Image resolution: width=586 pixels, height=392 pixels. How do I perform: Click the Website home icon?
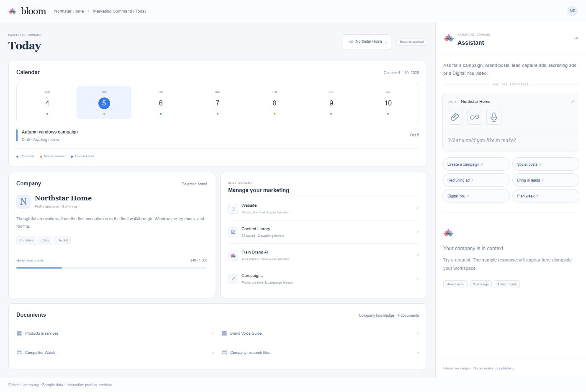(233, 208)
